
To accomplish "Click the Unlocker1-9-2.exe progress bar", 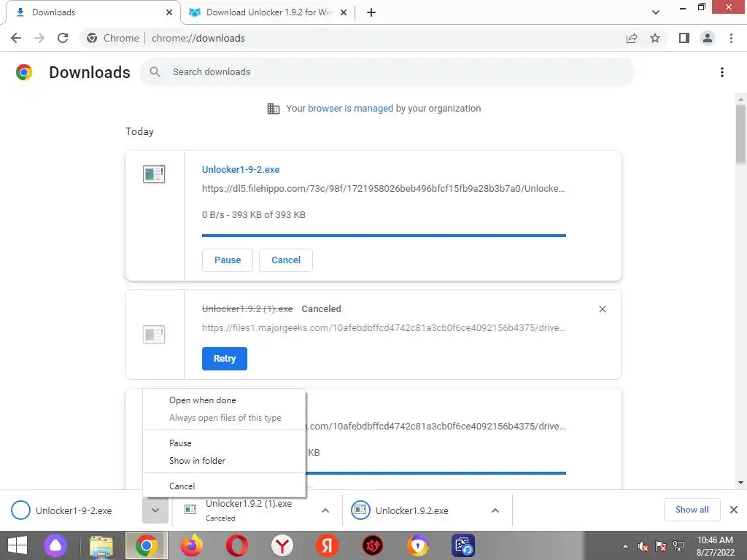I will click(x=384, y=236).
